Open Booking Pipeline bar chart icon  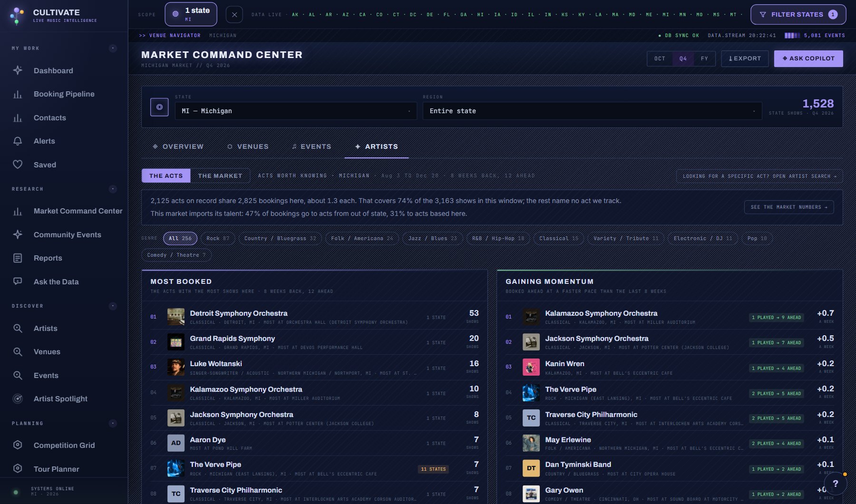pos(18,94)
